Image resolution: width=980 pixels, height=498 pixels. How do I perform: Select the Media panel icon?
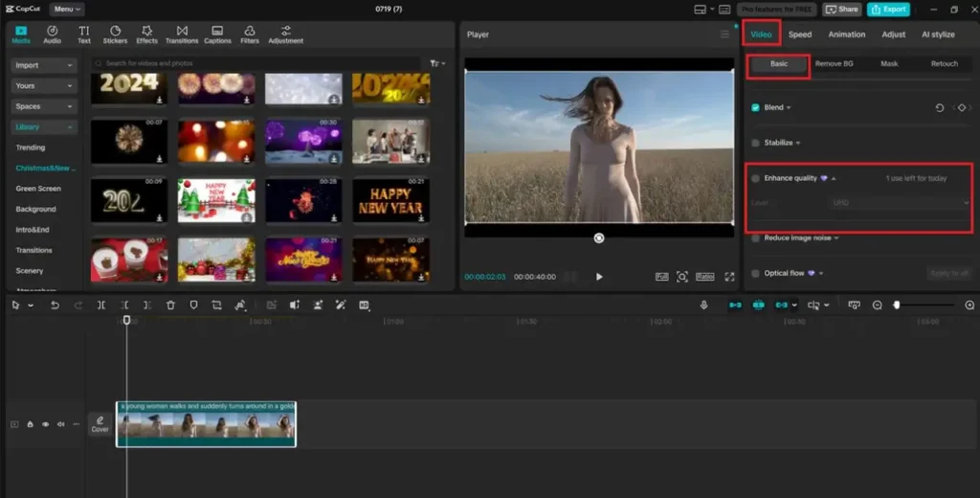pos(21,34)
